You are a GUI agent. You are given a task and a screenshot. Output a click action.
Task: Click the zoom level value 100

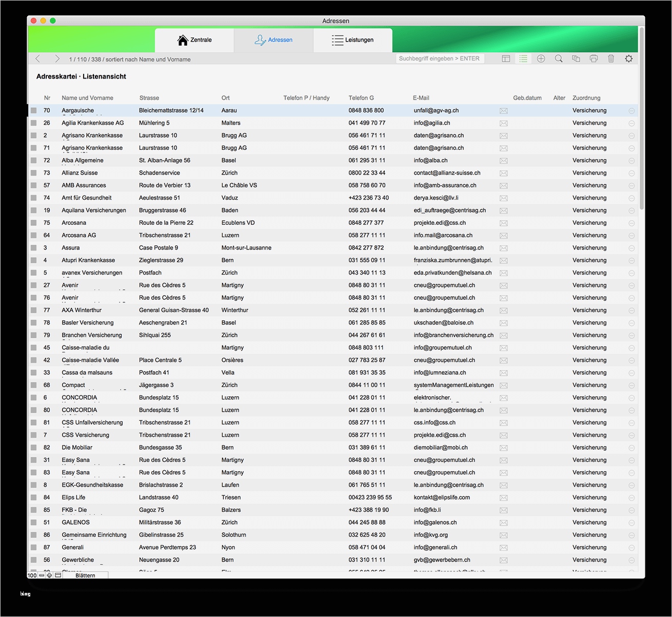click(x=32, y=575)
